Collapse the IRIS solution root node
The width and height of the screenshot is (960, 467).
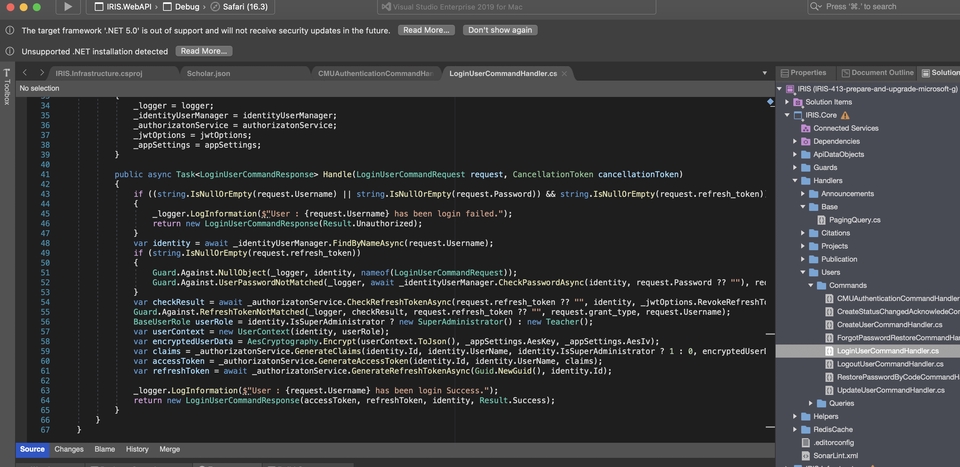(x=779, y=89)
